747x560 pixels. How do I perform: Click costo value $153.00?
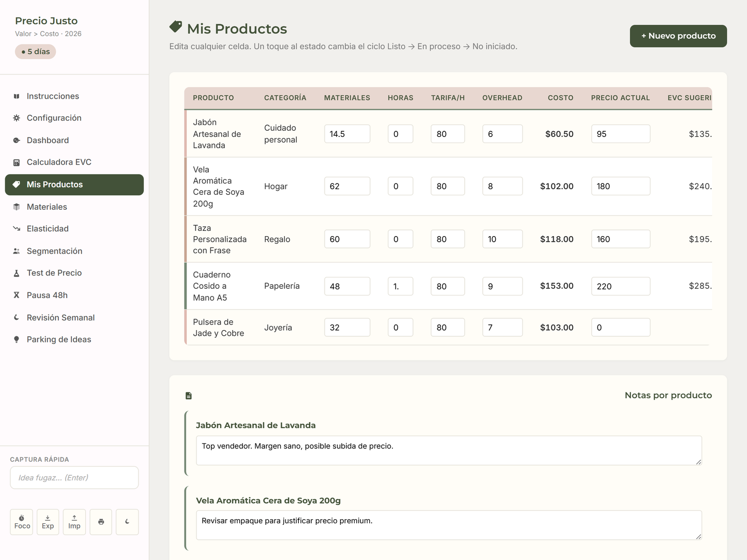[x=557, y=286]
